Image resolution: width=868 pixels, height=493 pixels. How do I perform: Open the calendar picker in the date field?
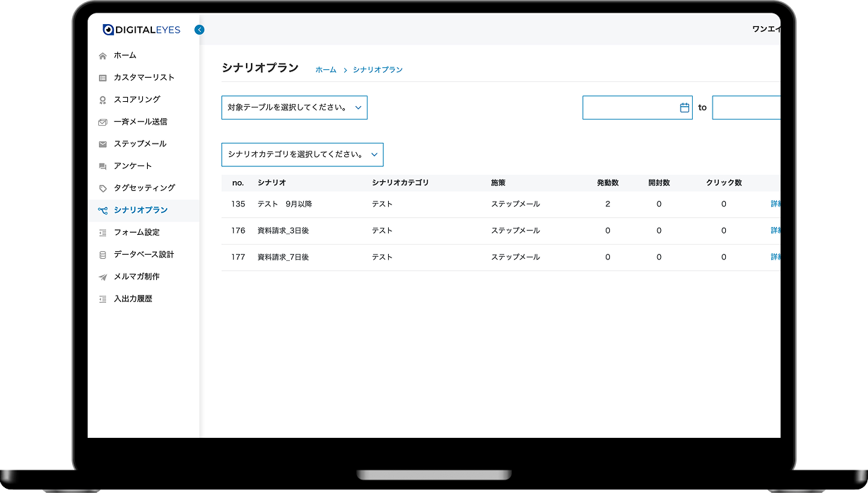point(684,107)
